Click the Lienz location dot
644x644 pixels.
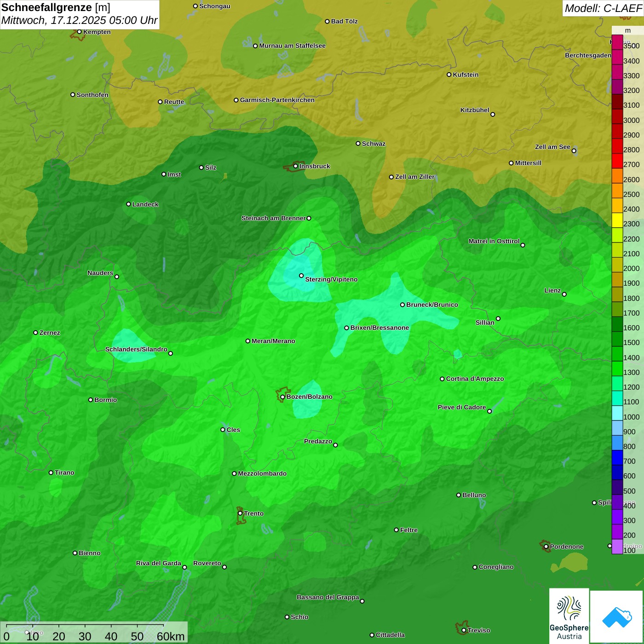(x=564, y=294)
